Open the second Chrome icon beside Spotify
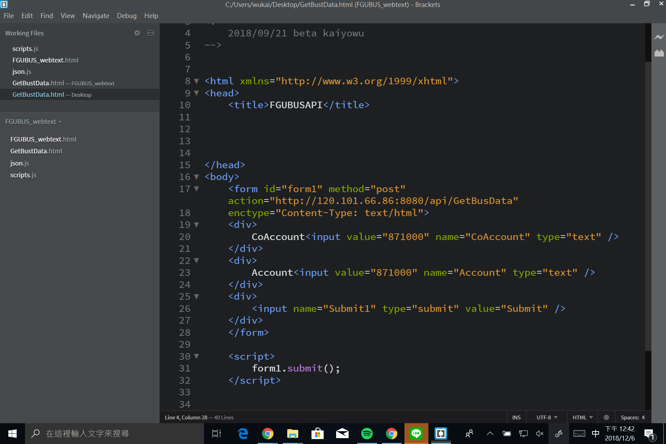Image resolution: width=666 pixels, height=444 pixels. tap(392, 433)
